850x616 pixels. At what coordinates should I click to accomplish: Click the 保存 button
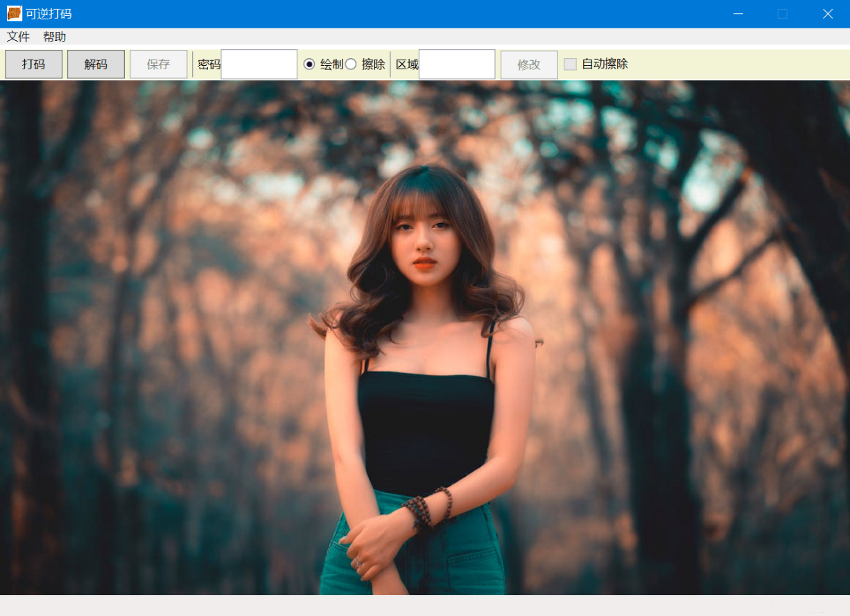[158, 64]
